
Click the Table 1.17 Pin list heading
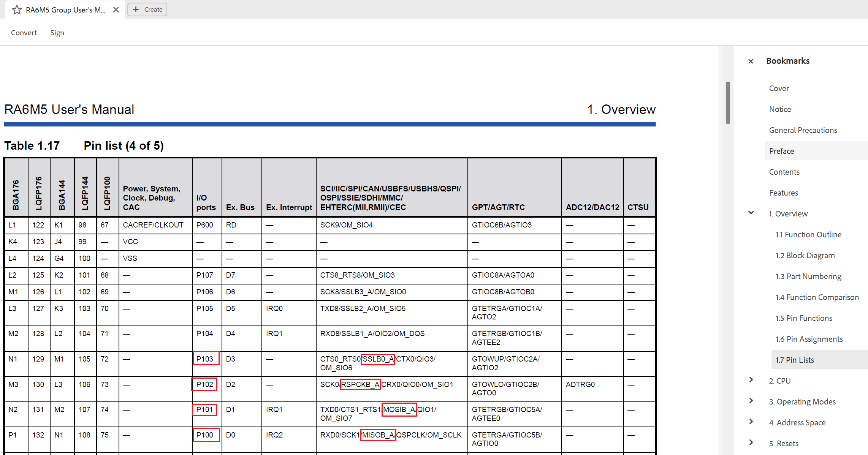click(84, 146)
